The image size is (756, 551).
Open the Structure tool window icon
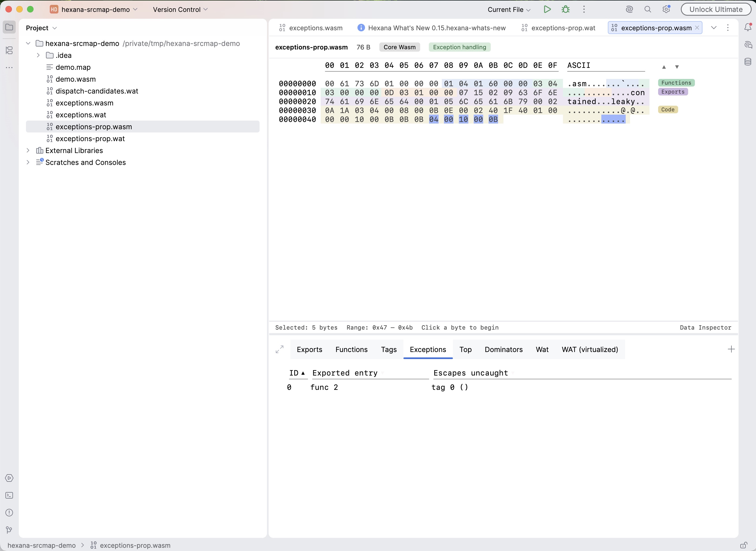pos(9,50)
